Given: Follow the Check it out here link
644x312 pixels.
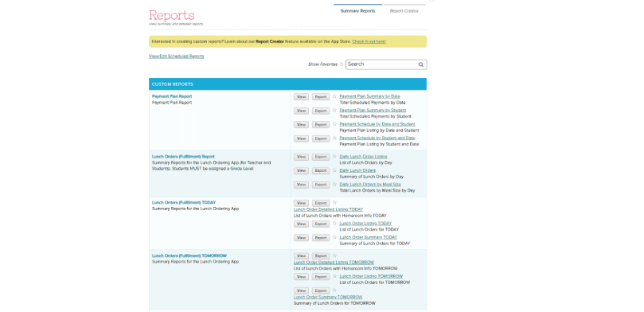Looking at the screenshot, I should click(369, 41).
